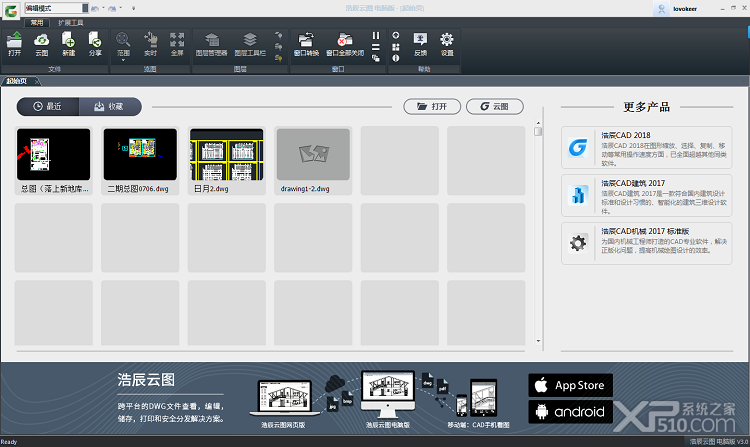This screenshot has height=447, width=750.
Task: Close the 起始页 tab with its X
Action: (x=37, y=82)
